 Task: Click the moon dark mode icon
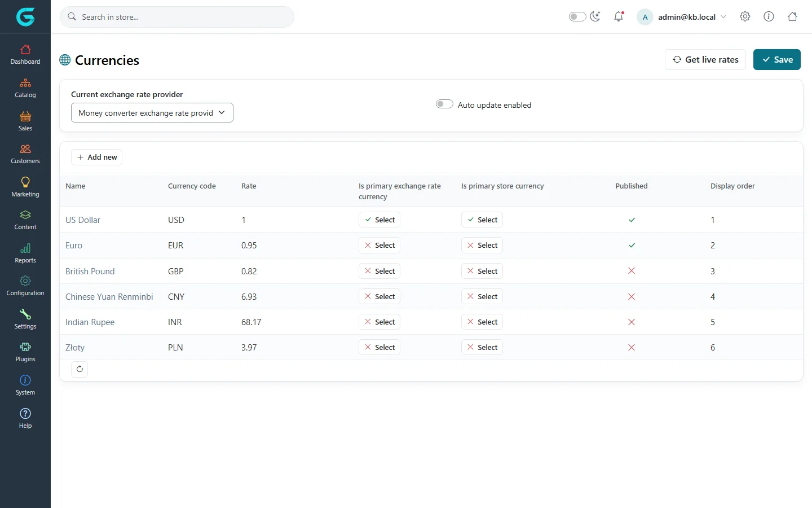click(595, 17)
